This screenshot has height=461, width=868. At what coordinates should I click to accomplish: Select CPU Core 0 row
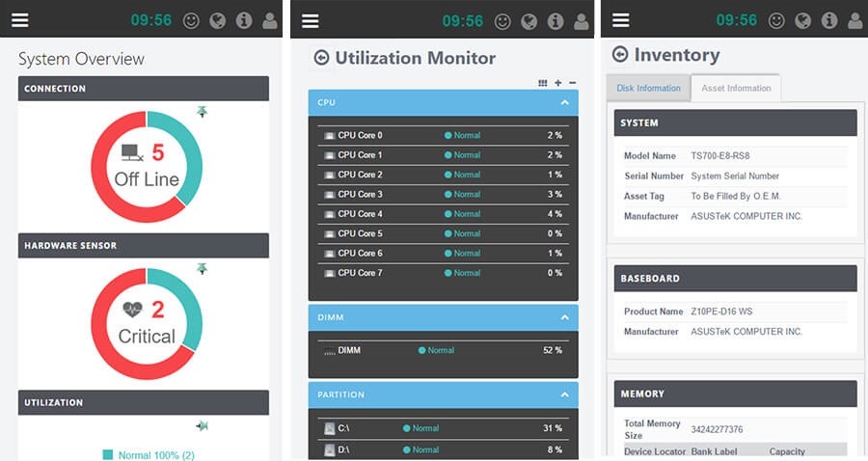point(444,136)
